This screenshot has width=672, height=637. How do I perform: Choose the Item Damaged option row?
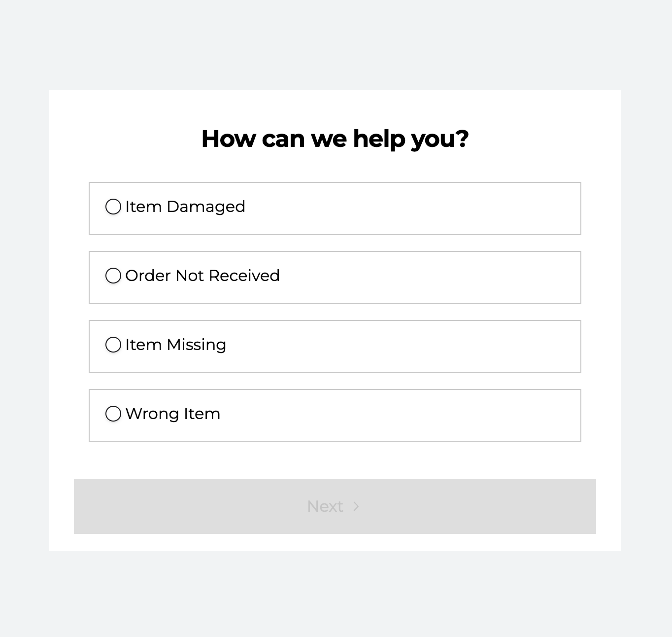(x=335, y=209)
